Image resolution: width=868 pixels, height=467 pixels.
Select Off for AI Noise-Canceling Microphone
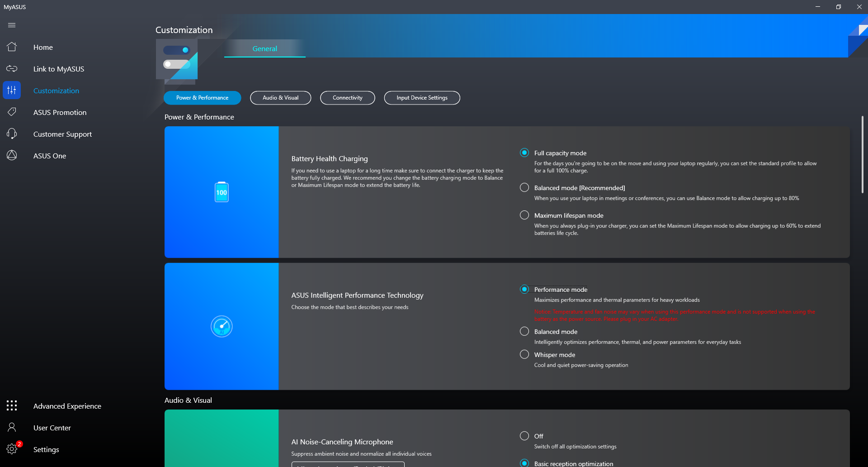(x=524, y=436)
